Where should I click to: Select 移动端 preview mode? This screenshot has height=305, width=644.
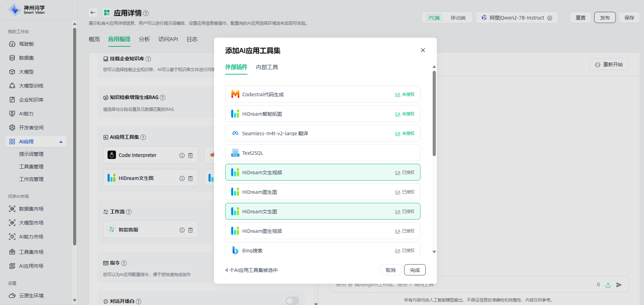(x=458, y=18)
